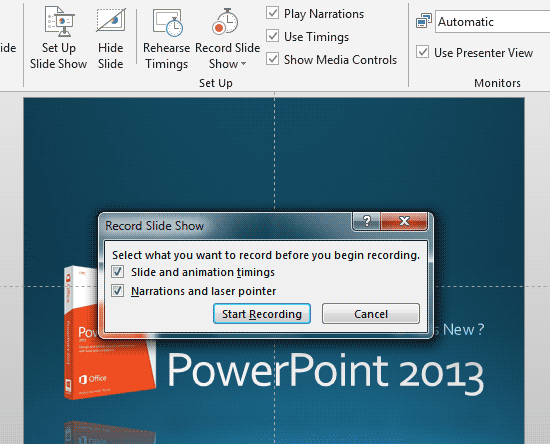Start Rehearse Timings

click(x=166, y=38)
